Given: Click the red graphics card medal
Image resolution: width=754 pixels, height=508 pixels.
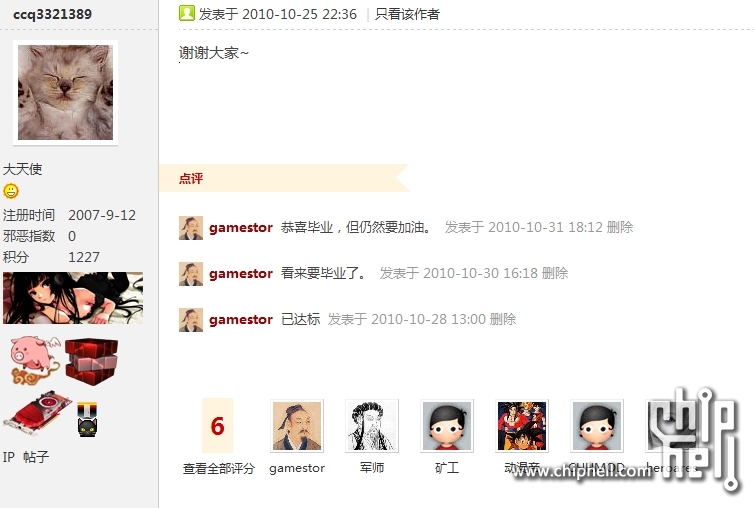Looking at the screenshot, I should (38, 413).
